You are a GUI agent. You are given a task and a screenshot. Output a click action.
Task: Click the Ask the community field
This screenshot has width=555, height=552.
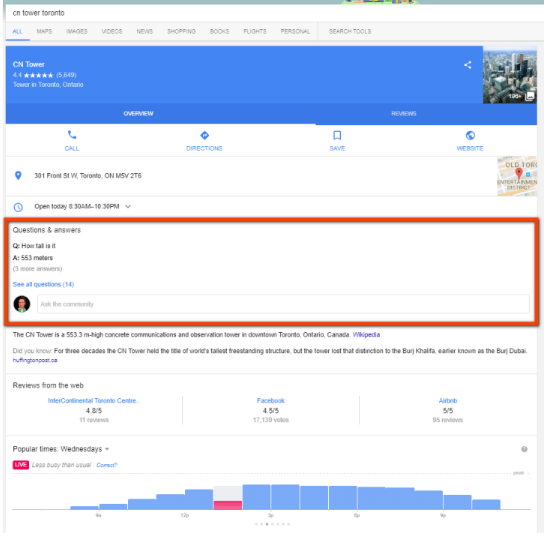tap(284, 304)
